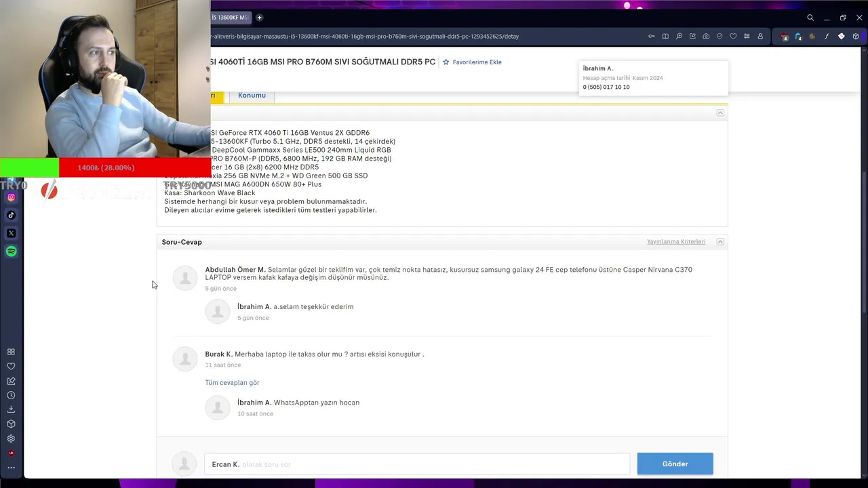The image size is (868, 488).
Task: Click the red extension icon with badge 4
Action: pos(785,37)
